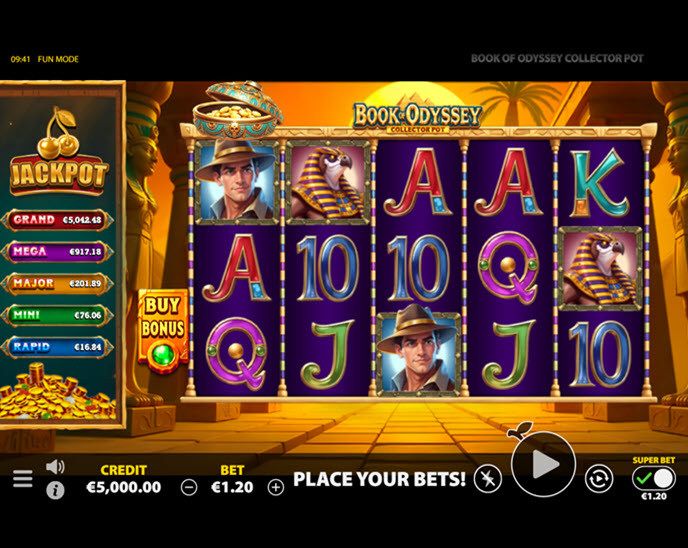Mute the game sound
This screenshot has width=688, height=548.
click(x=55, y=467)
